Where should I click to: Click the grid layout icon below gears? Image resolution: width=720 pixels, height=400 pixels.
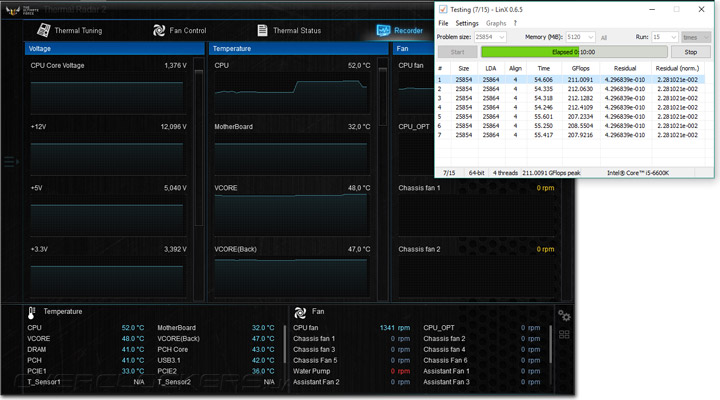click(564, 334)
